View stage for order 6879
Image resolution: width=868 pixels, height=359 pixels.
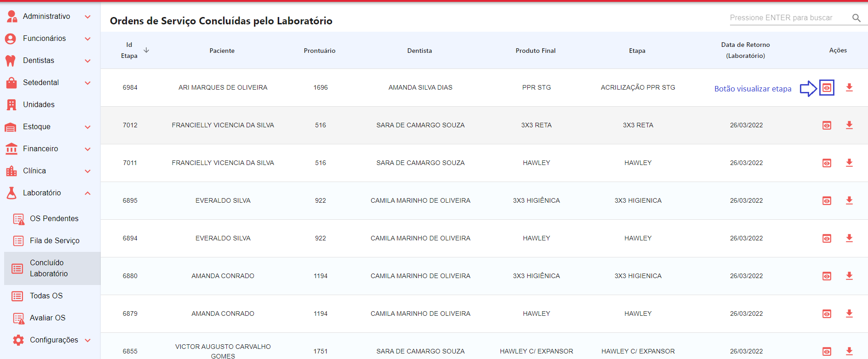tap(827, 314)
